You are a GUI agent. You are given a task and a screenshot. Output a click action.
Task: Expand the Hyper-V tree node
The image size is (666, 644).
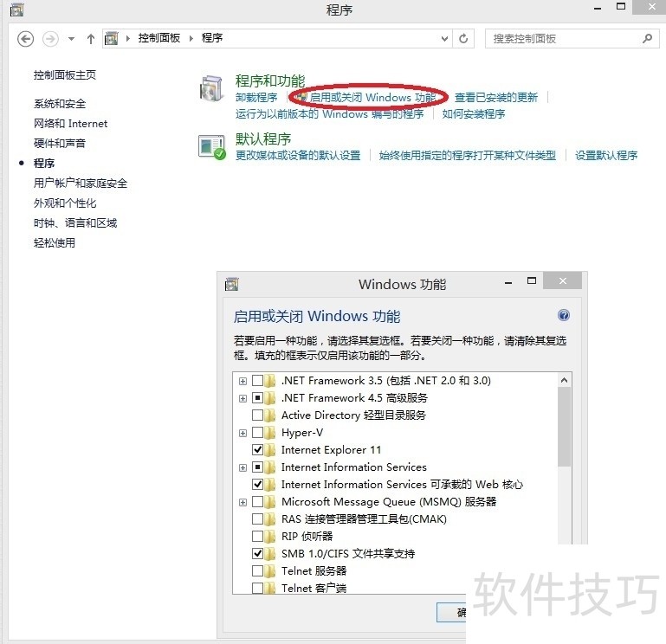pos(242,433)
